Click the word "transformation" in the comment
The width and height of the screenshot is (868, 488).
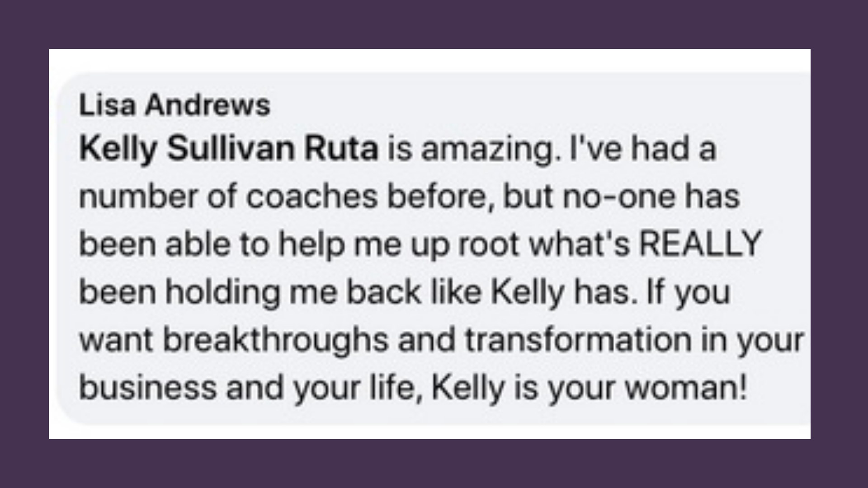click(x=578, y=339)
